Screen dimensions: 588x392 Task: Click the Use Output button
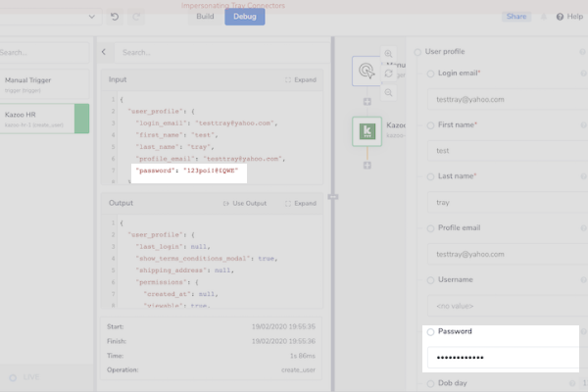(245, 203)
